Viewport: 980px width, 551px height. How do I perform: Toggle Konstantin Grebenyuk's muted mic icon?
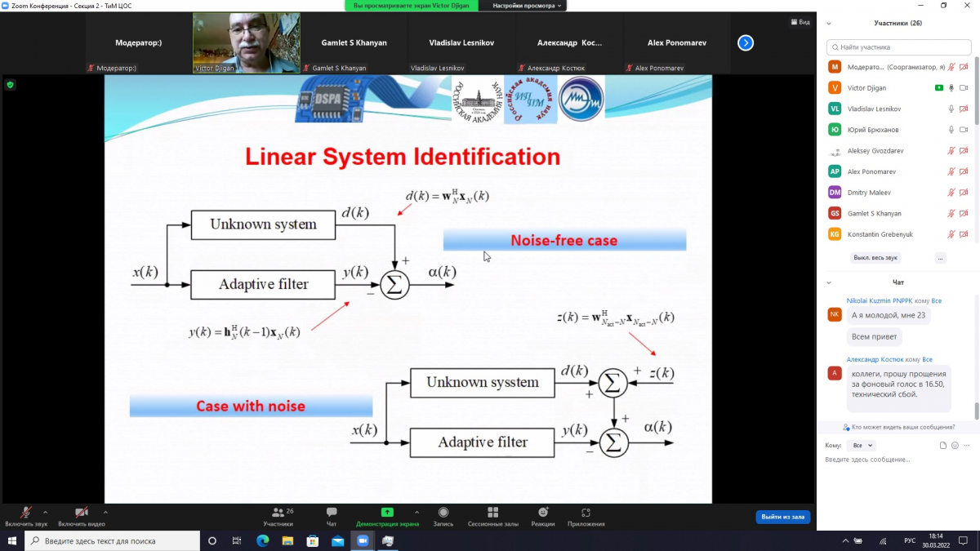(x=951, y=234)
